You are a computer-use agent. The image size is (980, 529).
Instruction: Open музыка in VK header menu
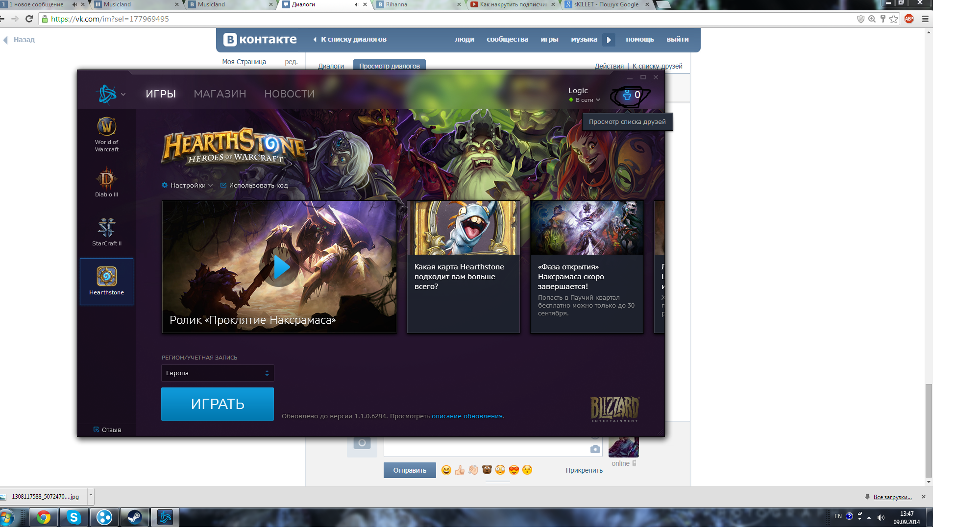[584, 39]
